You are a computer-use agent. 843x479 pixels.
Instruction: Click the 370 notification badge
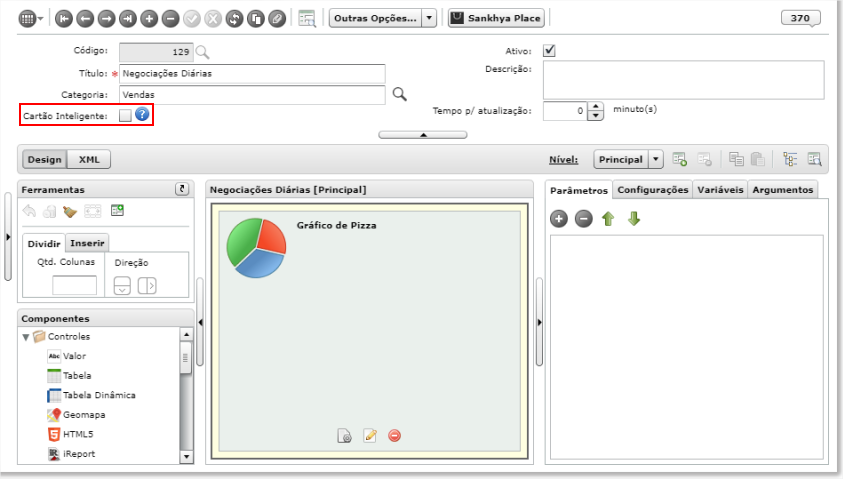(800, 18)
